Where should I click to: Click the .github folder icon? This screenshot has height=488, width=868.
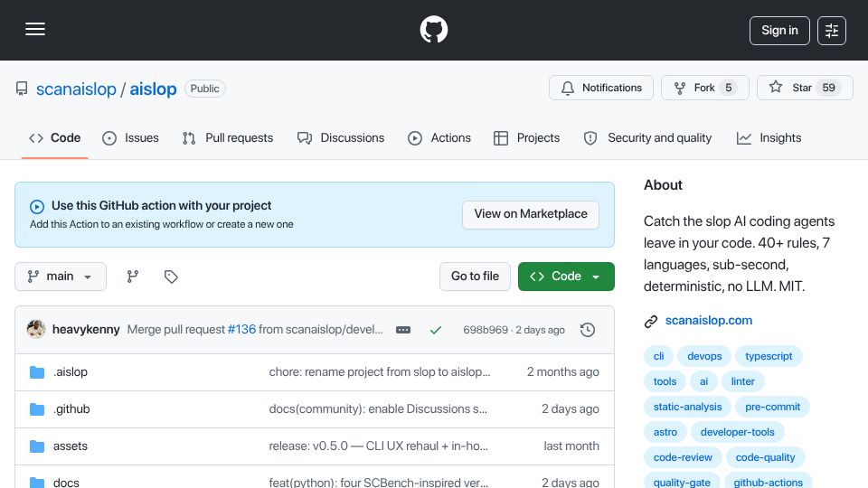click(x=37, y=409)
